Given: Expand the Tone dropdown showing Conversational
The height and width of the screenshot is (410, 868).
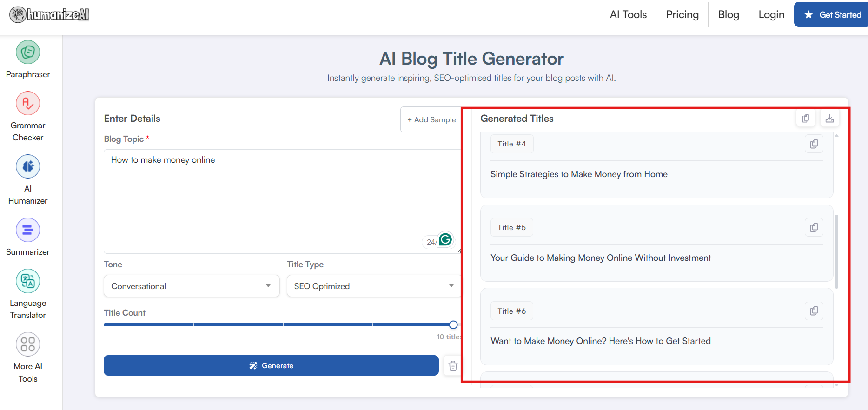Looking at the screenshot, I should click(191, 286).
